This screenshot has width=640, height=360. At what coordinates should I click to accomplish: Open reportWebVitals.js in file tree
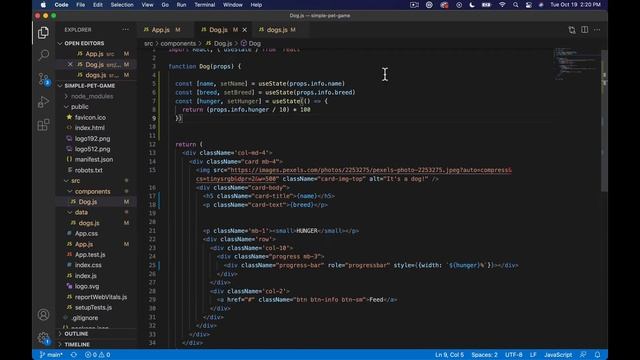(x=101, y=297)
